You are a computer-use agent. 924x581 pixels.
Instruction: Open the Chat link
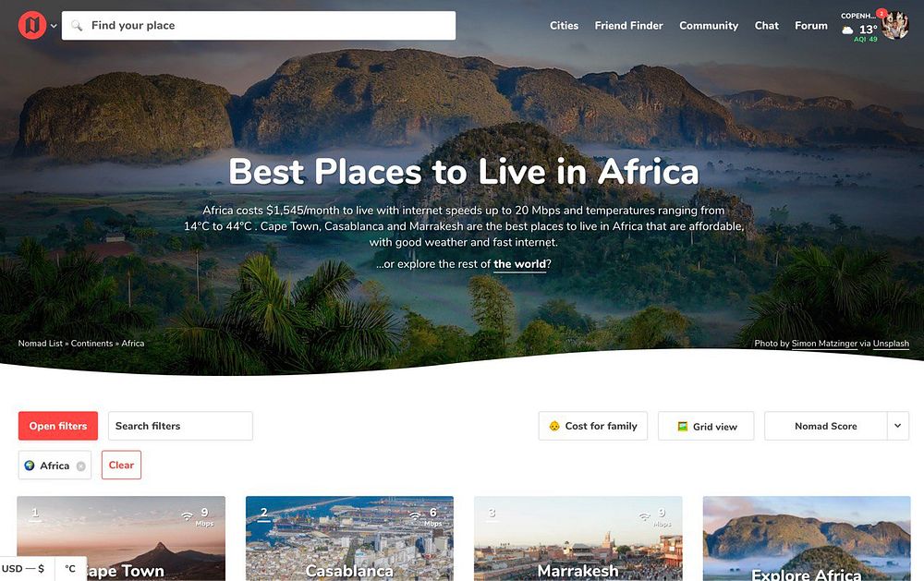click(766, 25)
